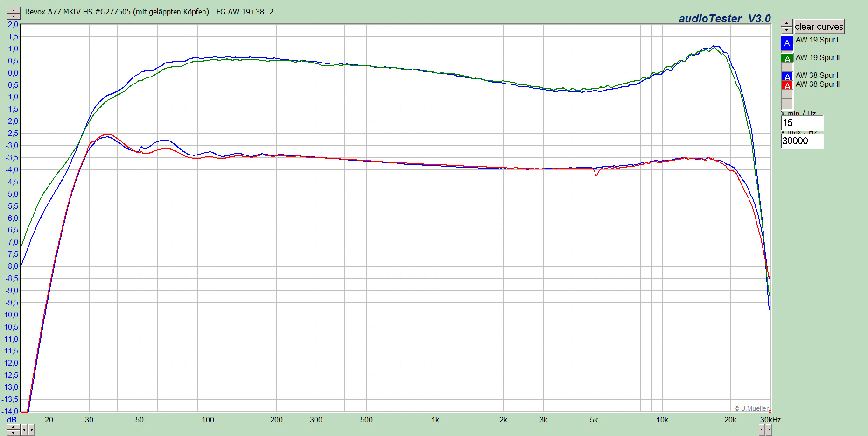Select the empty curve slot just above X min
The height and width of the screenshot is (436, 868).
point(787,104)
